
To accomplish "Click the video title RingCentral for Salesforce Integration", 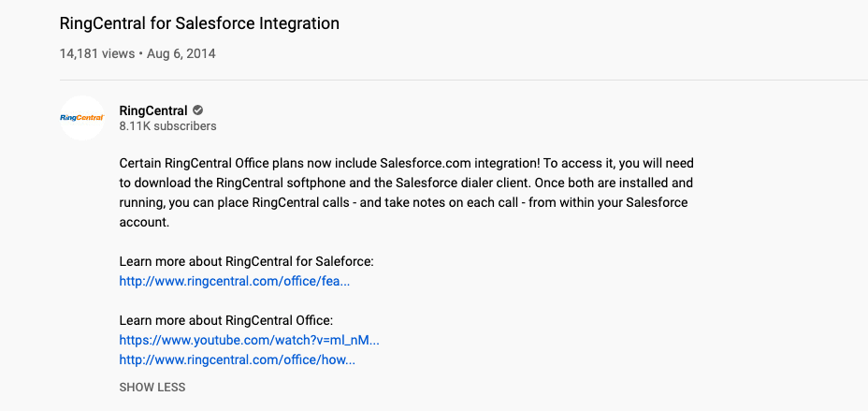I will click(x=199, y=22).
